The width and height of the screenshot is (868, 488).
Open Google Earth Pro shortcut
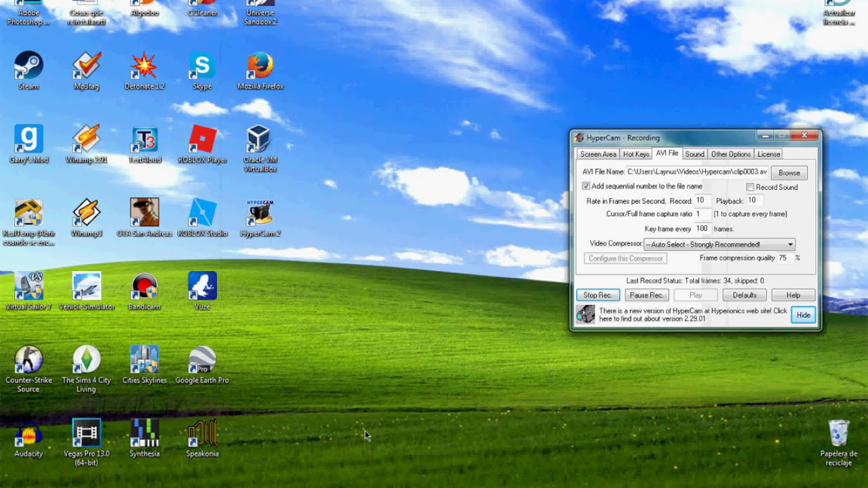(202, 364)
